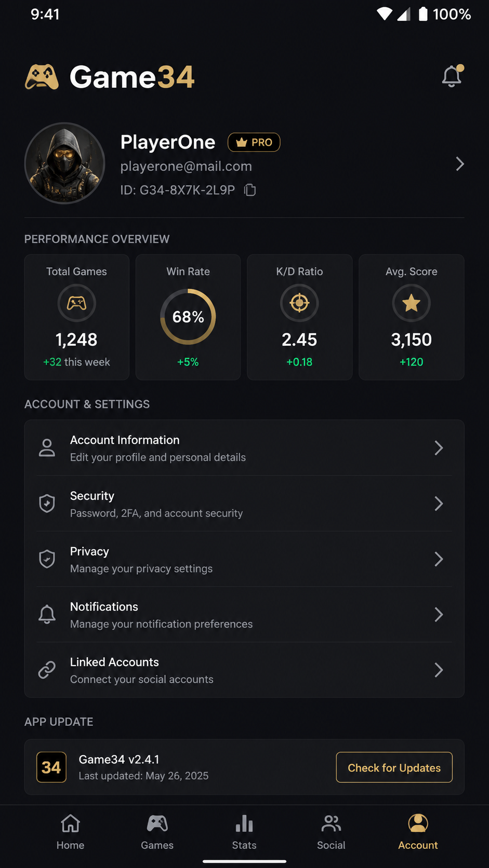Image resolution: width=489 pixels, height=868 pixels.
Task: Go to the Social tab
Action: 331,832
